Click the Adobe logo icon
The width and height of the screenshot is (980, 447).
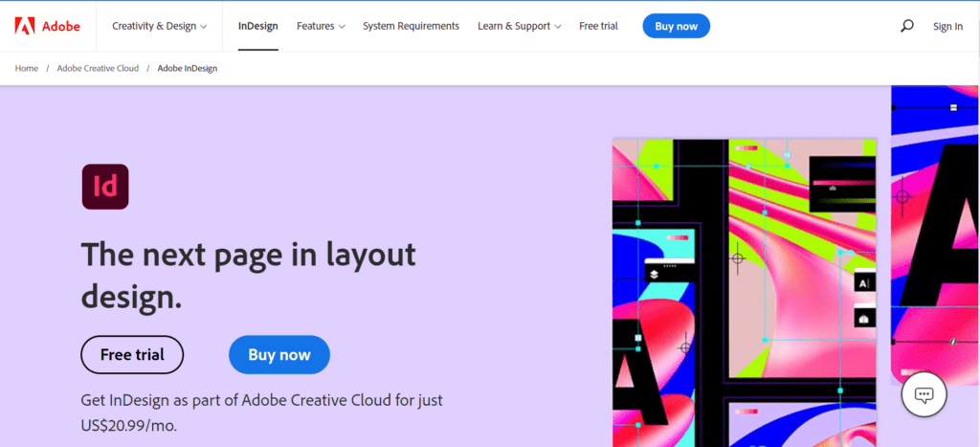tap(25, 26)
